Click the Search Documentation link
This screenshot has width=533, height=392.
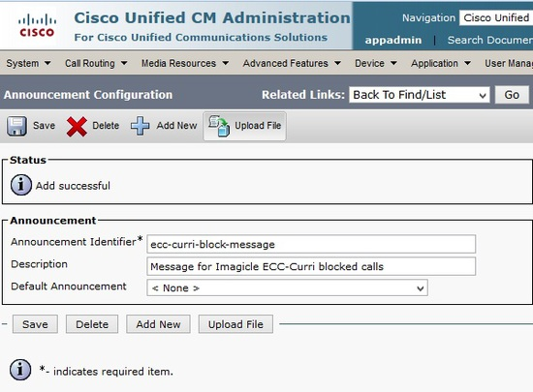(489, 40)
